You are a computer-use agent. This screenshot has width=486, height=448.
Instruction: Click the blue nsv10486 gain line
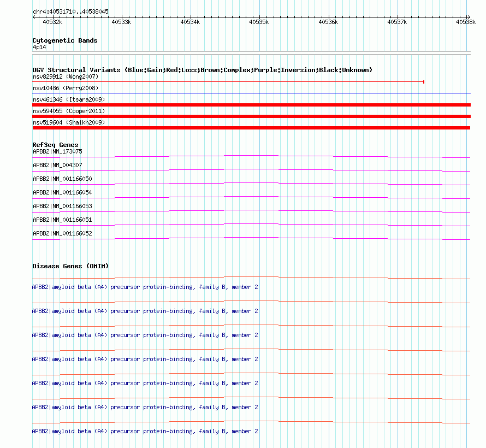tap(251, 93)
